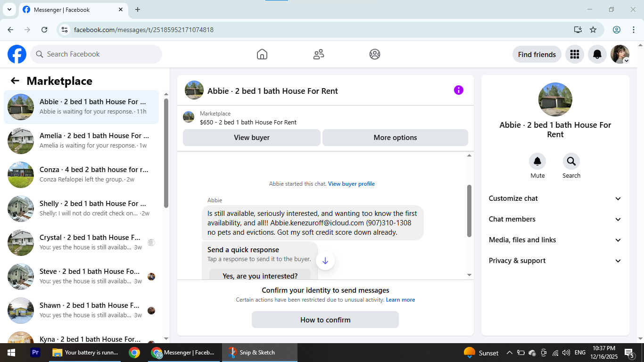Open the Chrome profile icon

[617, 30]
